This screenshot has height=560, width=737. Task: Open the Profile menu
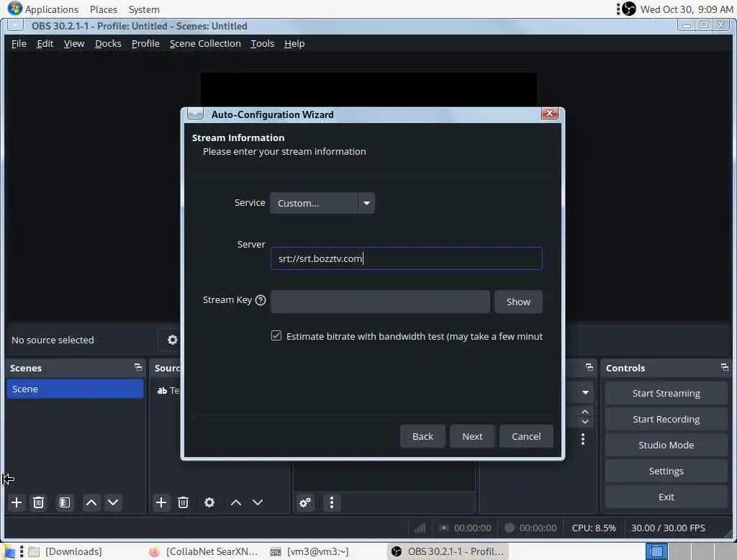[145, 44]
